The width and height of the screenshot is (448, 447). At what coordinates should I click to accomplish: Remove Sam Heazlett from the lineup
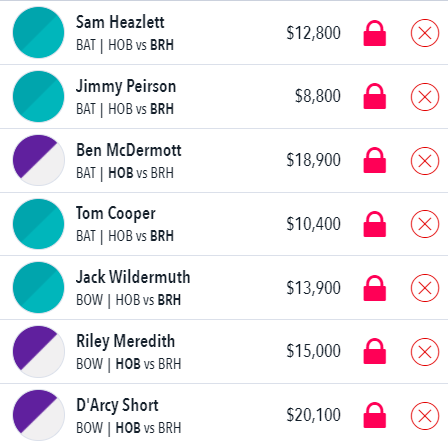pos(425,33)
